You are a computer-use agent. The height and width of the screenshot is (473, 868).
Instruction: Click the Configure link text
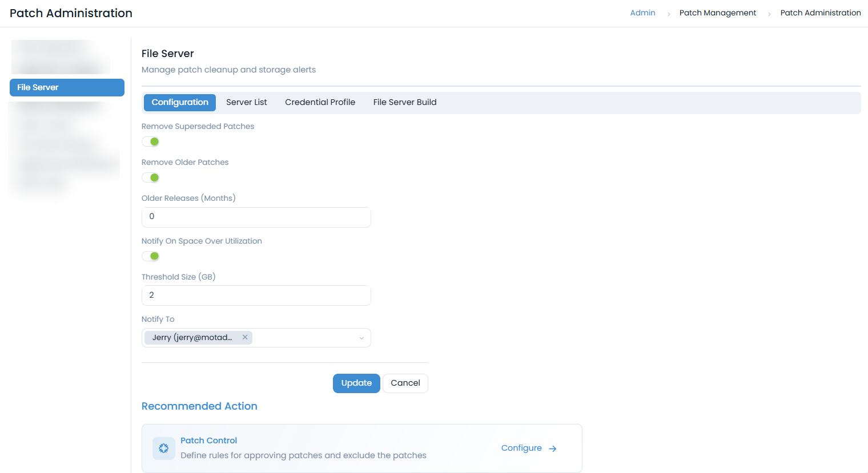(x=521, y=448)
